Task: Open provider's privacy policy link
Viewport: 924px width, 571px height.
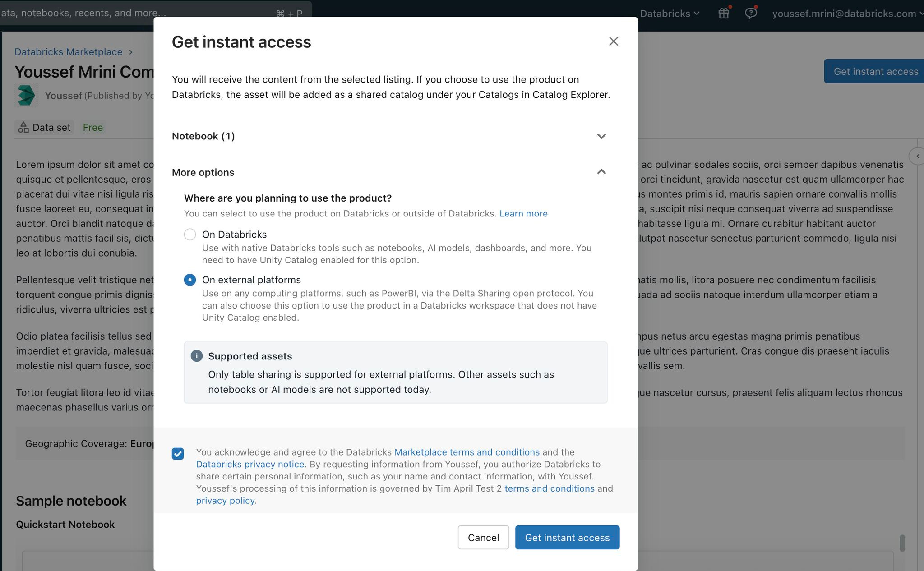Action: click(225, 501)
